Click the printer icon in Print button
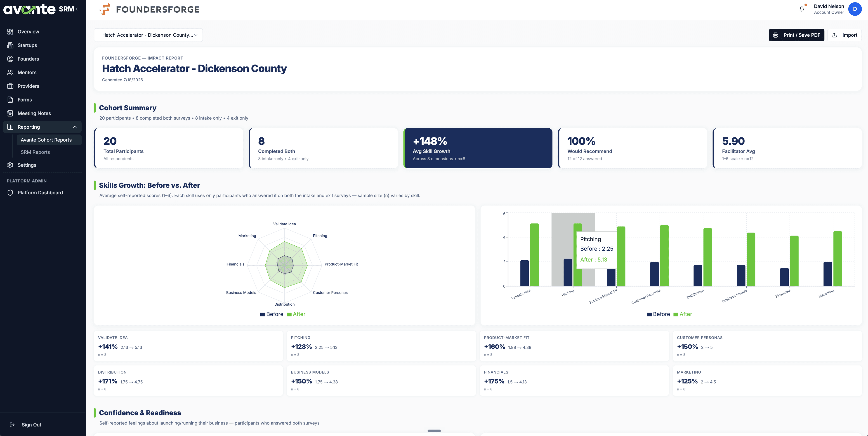Viewport: 868px width, 436px height. point(776,35)
